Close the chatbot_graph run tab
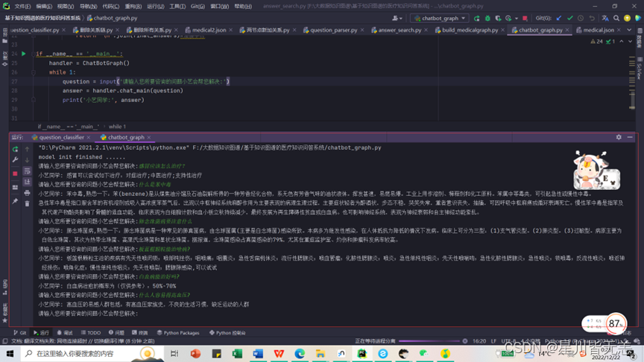 coord(148,138)
